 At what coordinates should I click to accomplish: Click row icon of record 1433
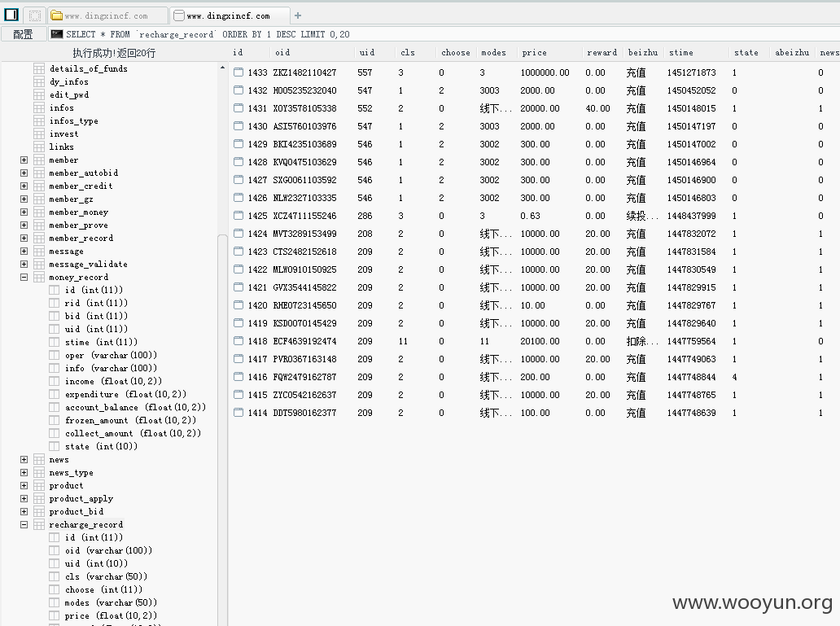tap(238, 72)
